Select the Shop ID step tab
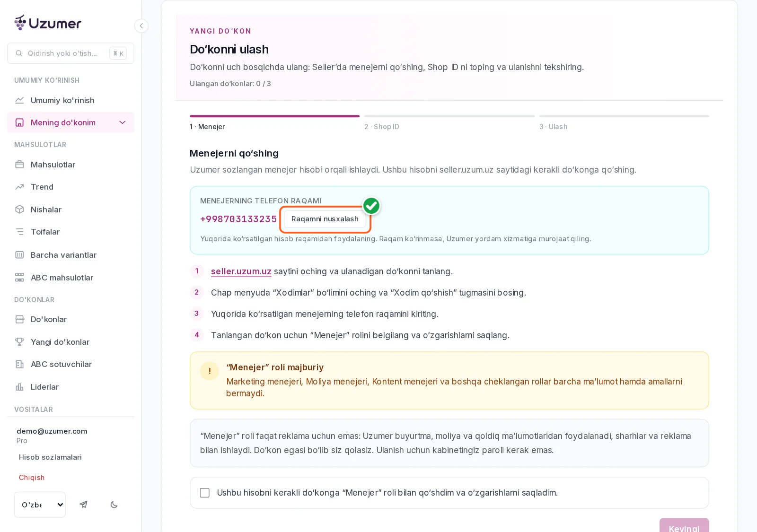 (x=449, y=123)
